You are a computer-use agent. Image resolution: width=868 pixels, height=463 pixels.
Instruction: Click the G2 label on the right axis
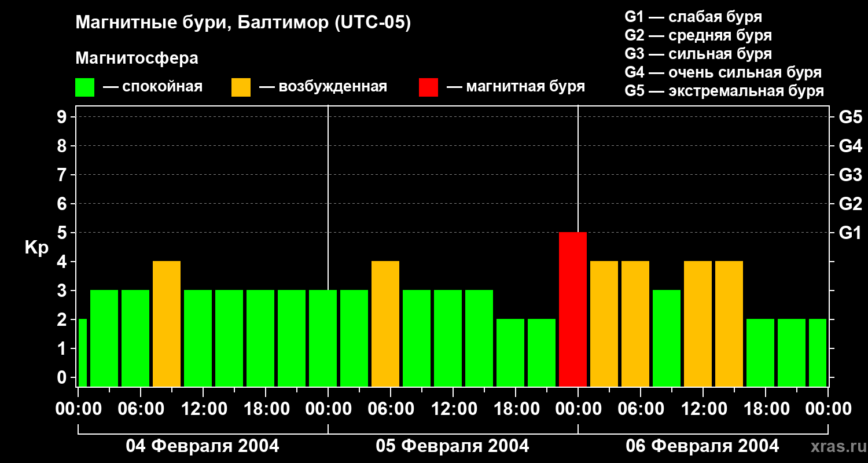pyautogui.click(x=850, y=204)
